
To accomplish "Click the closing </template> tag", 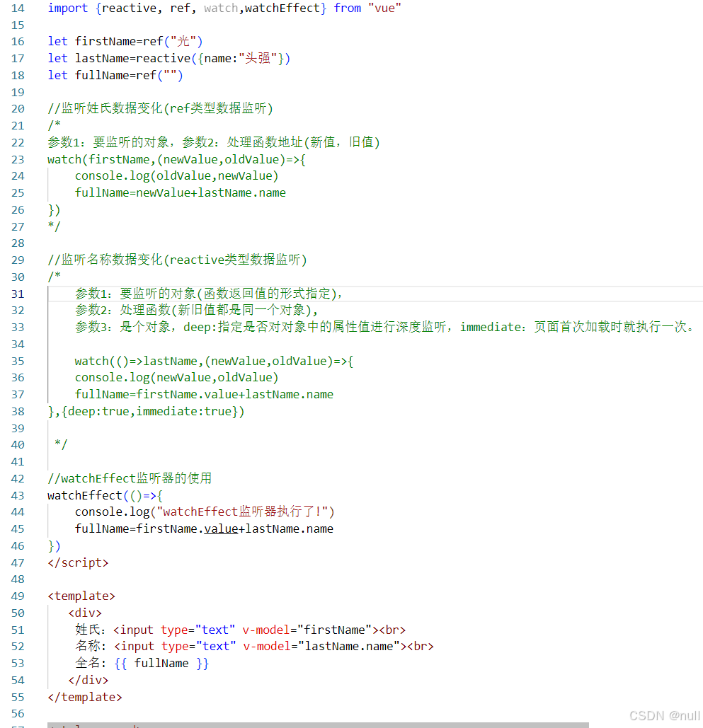I will point(84,697).
